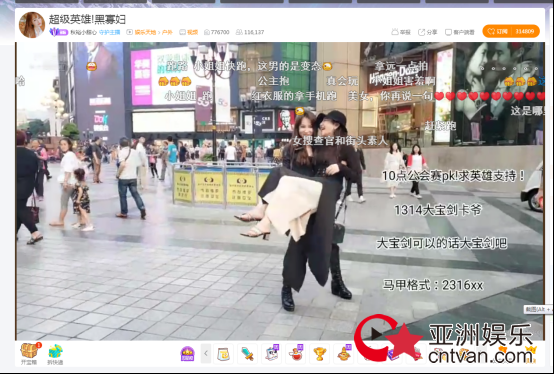
Task: Go to the 户外 subcategory link
Action: pyautogui.click(x=167, y=32)
